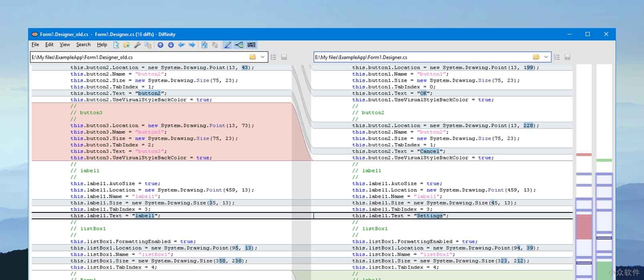Toggle the connecting lines view button
The image size is (644, 280).
239,45
